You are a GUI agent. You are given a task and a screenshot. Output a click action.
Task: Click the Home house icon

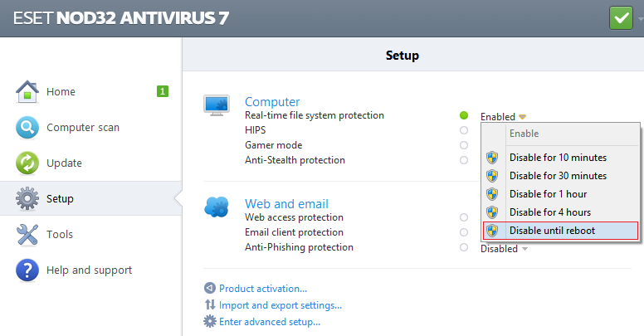click(x=27, y=91)
